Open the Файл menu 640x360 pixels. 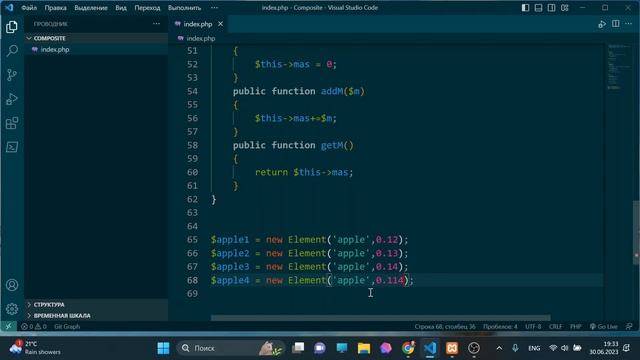coord(29,8)
